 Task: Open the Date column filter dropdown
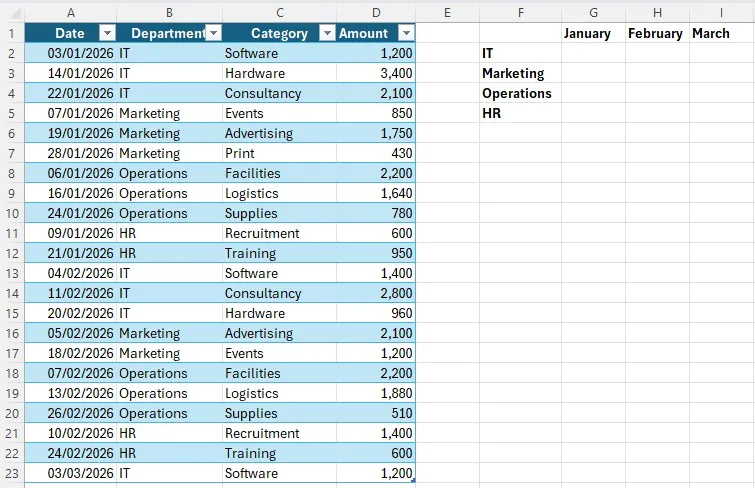[107, 33]
